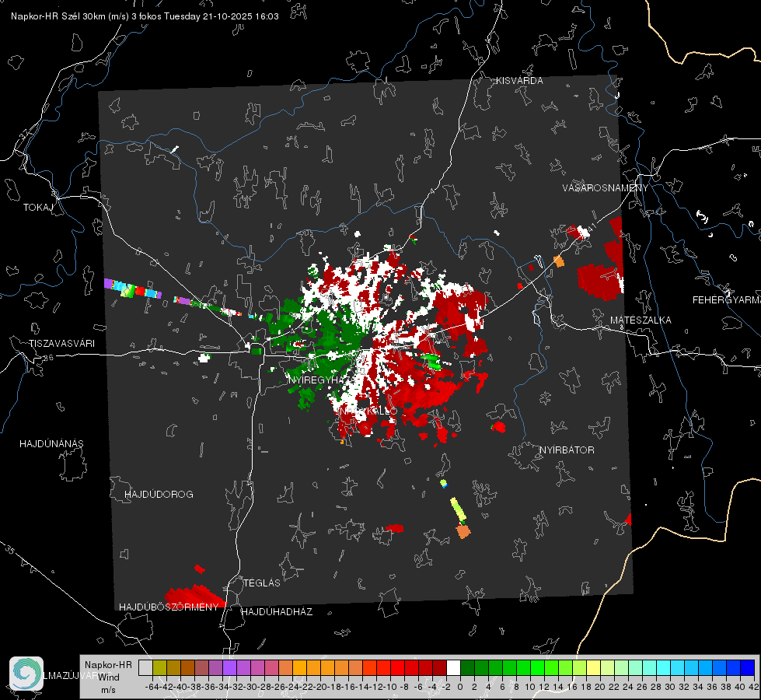Click the swirl logo icon at bottom left
The image size is (761, 700).
coord(26,674)
